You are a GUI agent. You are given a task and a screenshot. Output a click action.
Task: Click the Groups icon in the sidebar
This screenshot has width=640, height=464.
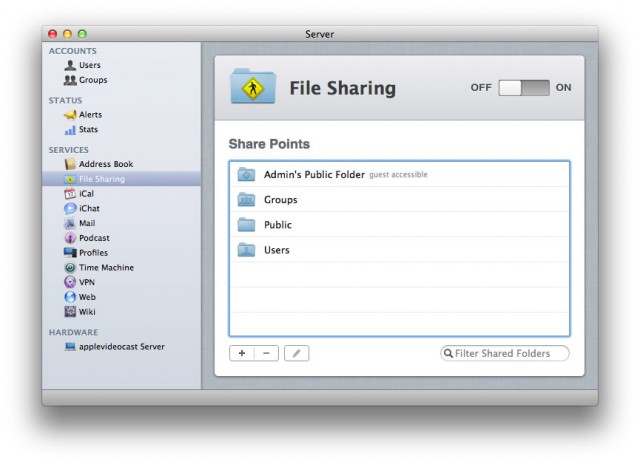(70, 80)
